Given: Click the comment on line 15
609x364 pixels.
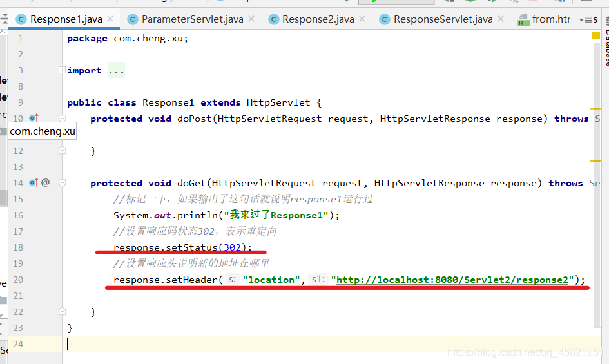Looking at the screenshot, I should point(243,199).
